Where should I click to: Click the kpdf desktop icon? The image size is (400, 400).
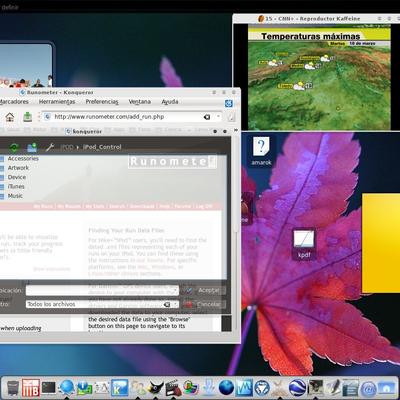coord(304,244)
